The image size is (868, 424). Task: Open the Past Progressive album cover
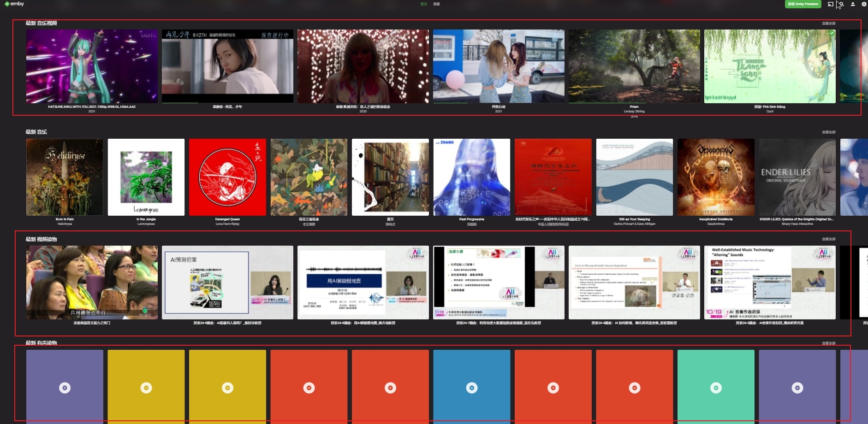[472, 177]
